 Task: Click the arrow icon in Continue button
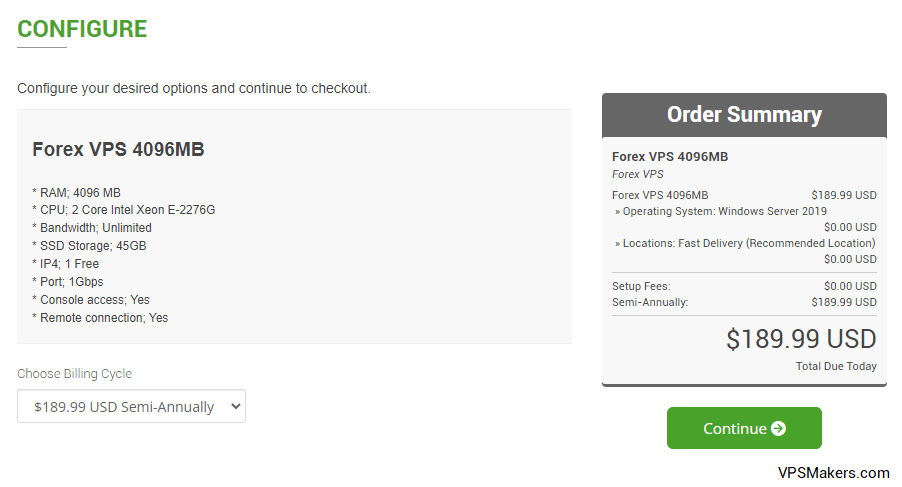pos(778,428)
